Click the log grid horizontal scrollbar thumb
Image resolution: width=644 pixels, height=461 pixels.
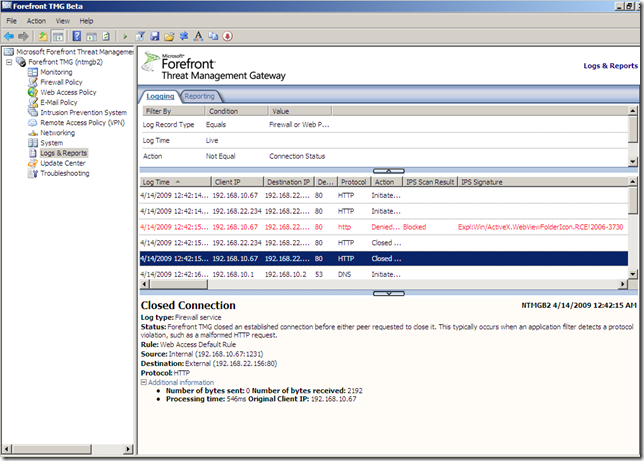pos(179,284)
